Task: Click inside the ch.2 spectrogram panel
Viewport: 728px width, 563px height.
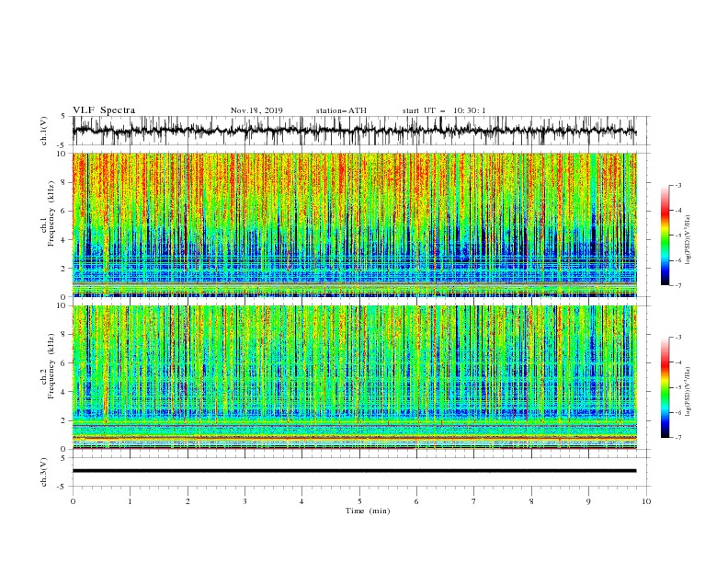Action: (354, 377)
